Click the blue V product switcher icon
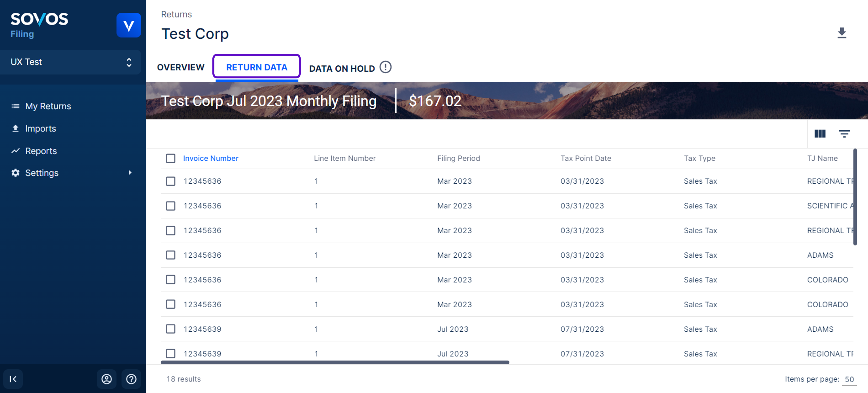The image size is (868, 393). (x=128, y=25)
